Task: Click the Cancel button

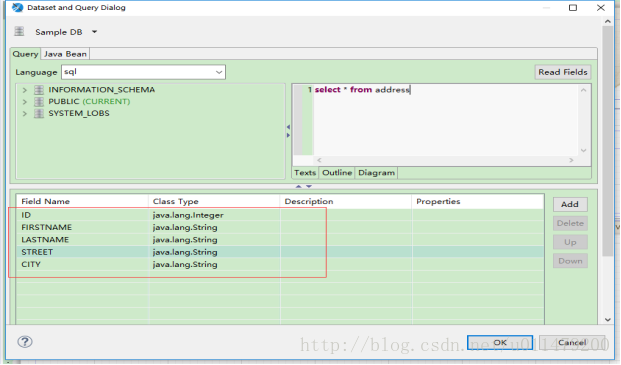Action: pos(572,342)
